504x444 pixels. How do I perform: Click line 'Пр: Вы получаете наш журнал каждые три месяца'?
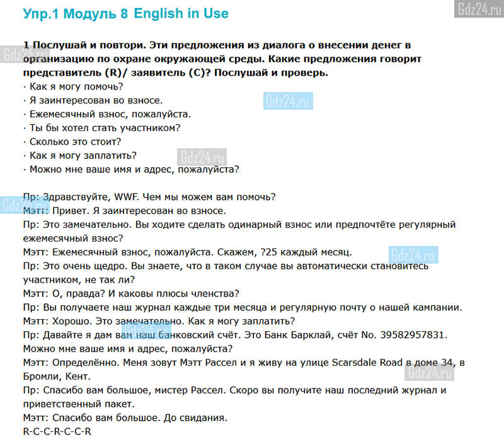click(243, 308)
